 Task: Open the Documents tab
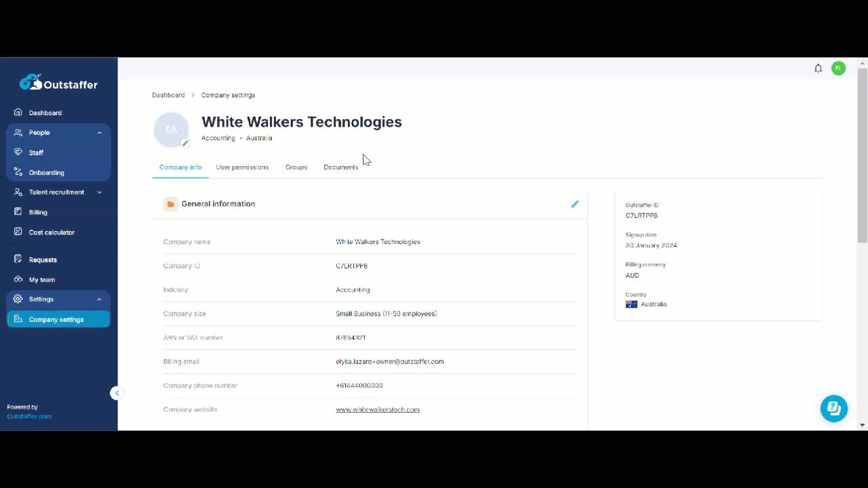341,167
